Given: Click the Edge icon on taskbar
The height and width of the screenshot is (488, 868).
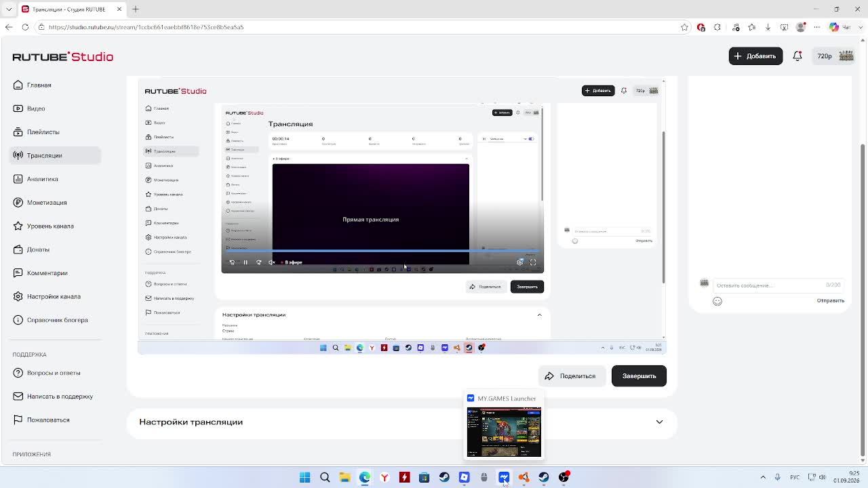Looking at the screenshot, I should [365, 477].
